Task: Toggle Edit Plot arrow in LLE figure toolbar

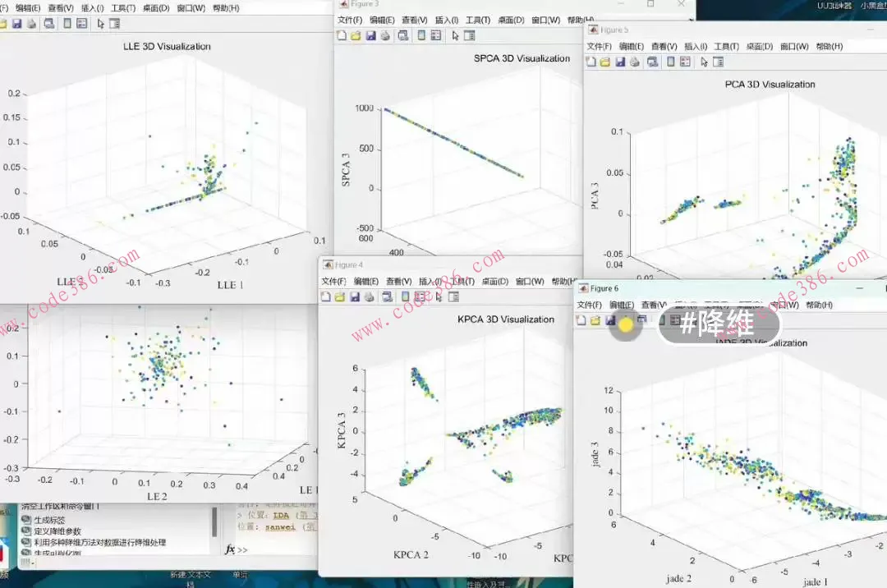Action: [100, 24]
